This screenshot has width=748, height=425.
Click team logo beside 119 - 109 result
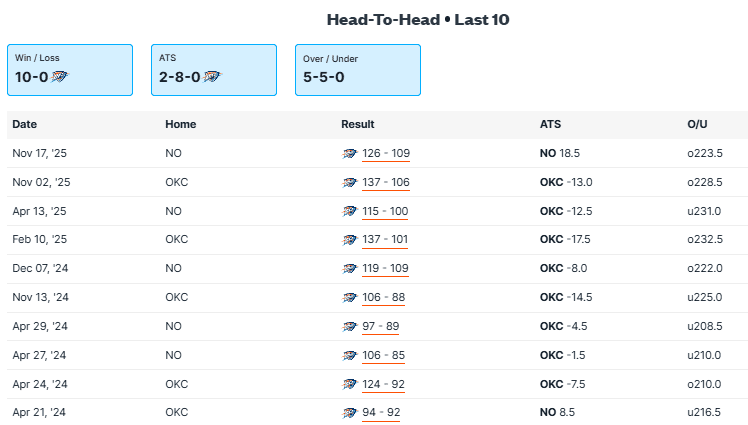[349, 269]
